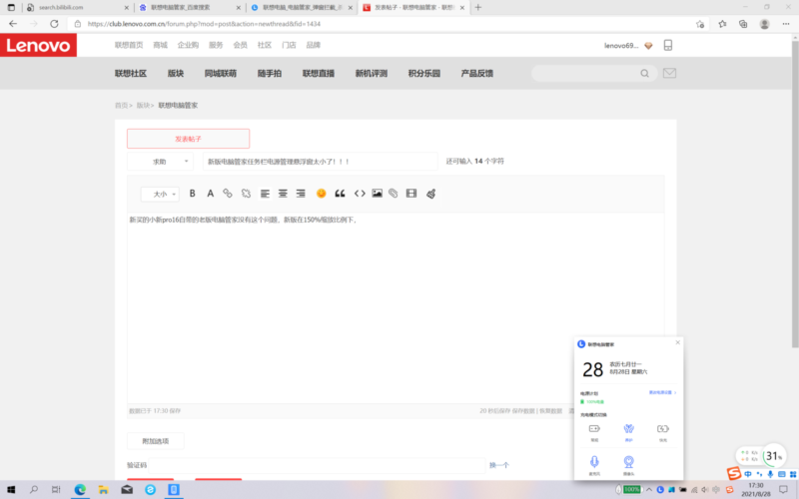Toggle the microphone in the Lenovo manager popup
Screen dimensions: 799x499
click(x=595, y=462)
